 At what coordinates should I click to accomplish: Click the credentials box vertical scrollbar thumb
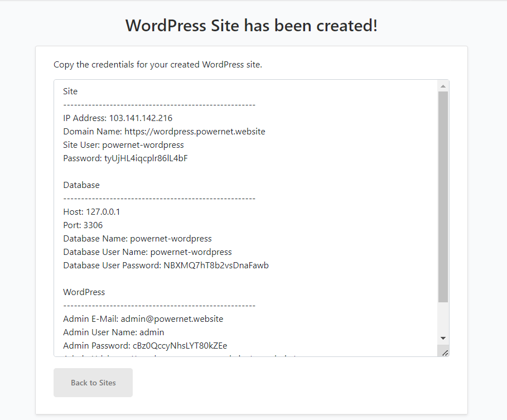click(x=443, y=197)
